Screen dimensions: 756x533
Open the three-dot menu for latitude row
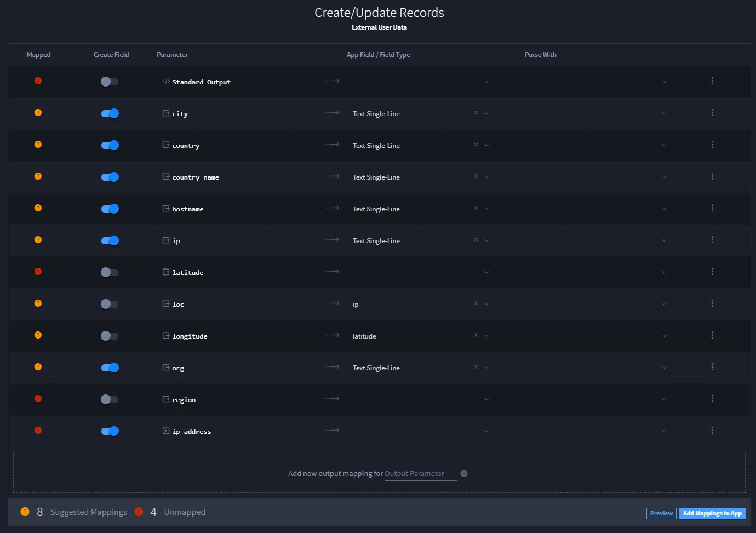[712, 272]
